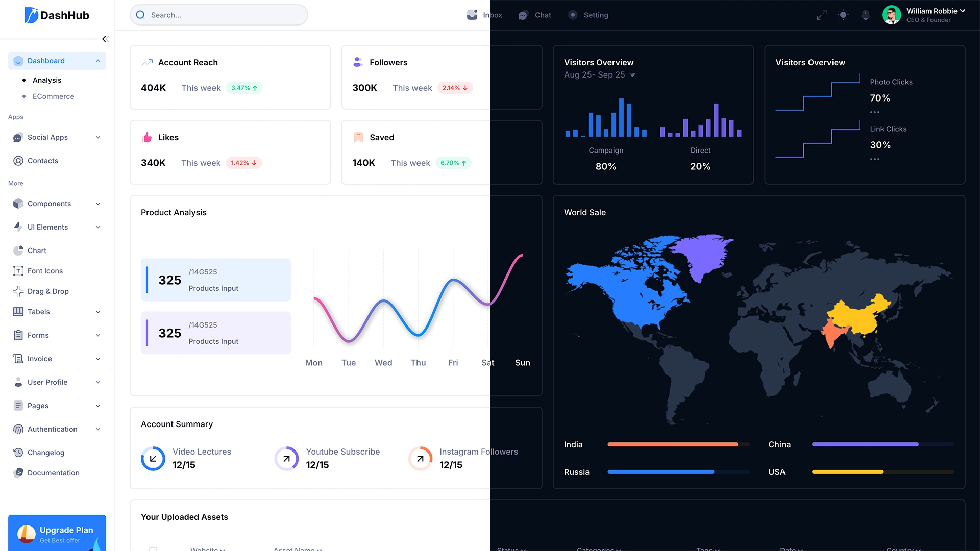Open Setting from the top bar
This screenshot has height=551, width=980.
[588, 15]
